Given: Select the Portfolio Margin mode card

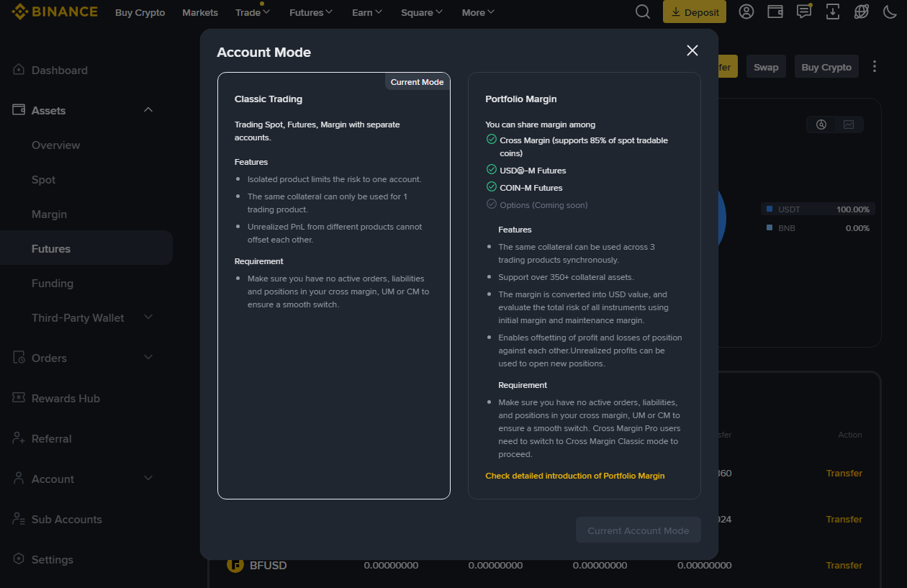Looking at the screenshot, I should coord(585,286).
